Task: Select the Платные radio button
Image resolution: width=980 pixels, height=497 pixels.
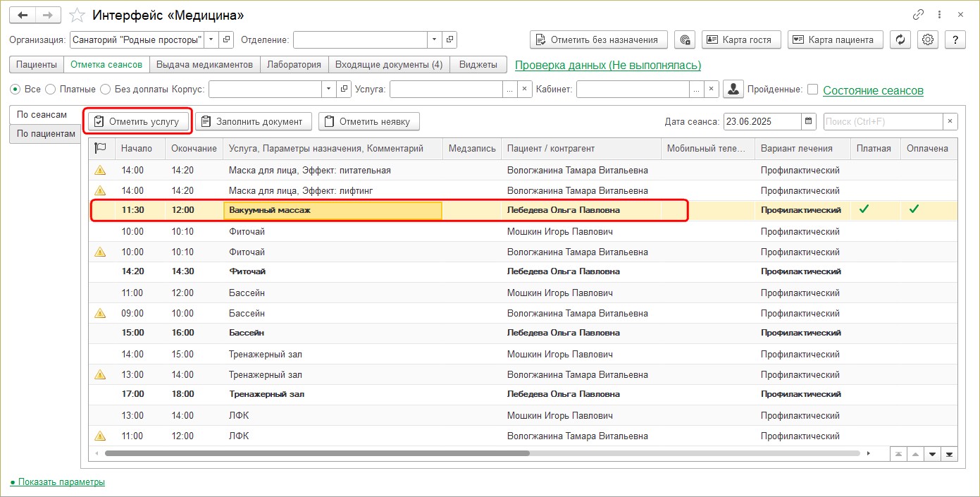Action: 50,90
